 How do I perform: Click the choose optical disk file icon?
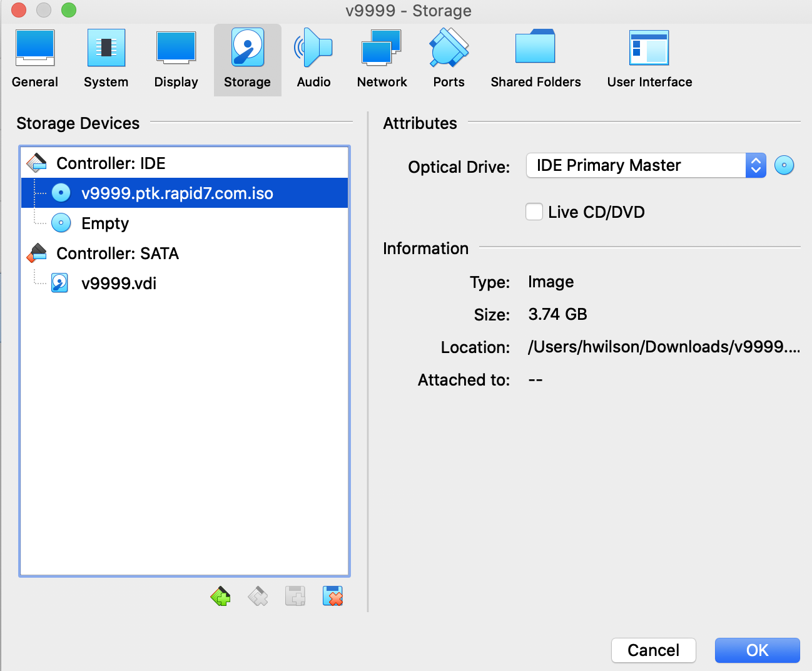(784, 165)
